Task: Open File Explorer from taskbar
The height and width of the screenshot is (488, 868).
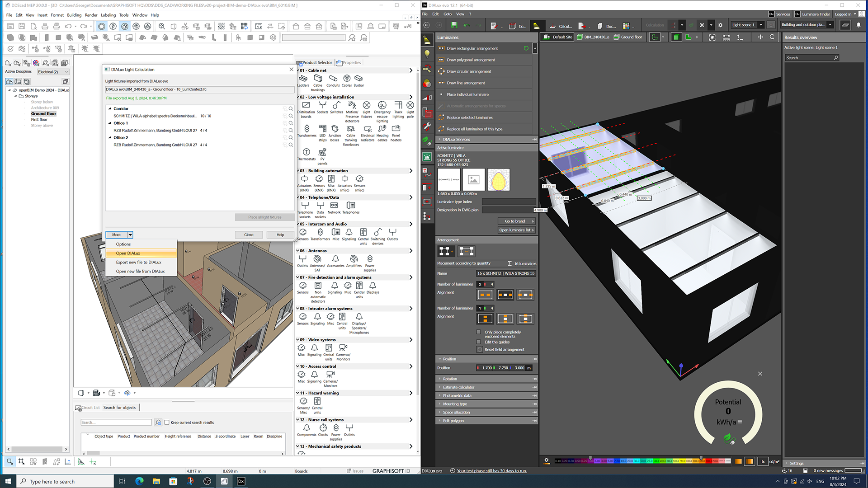Action: tap(156, 481)
